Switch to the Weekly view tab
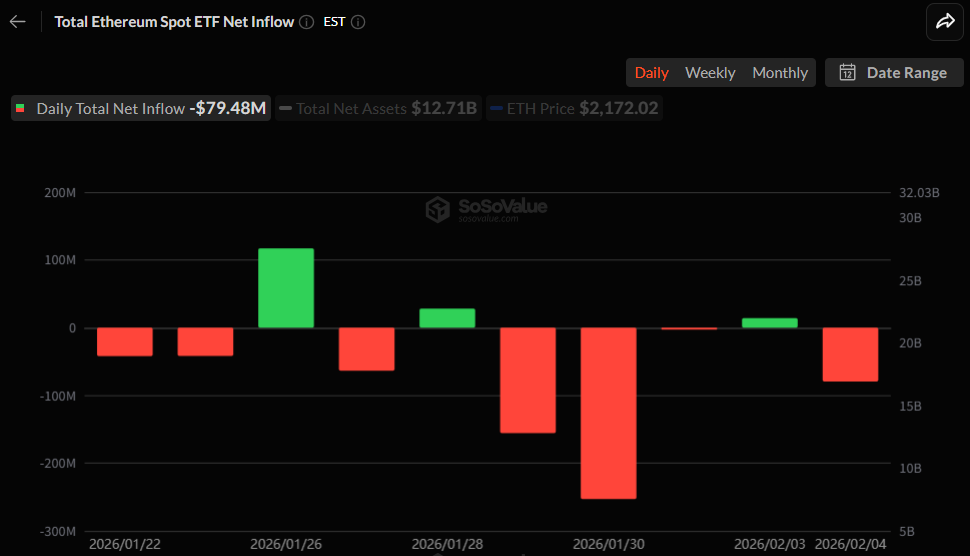This screenshot has height=556, width=970. (710, 72)
